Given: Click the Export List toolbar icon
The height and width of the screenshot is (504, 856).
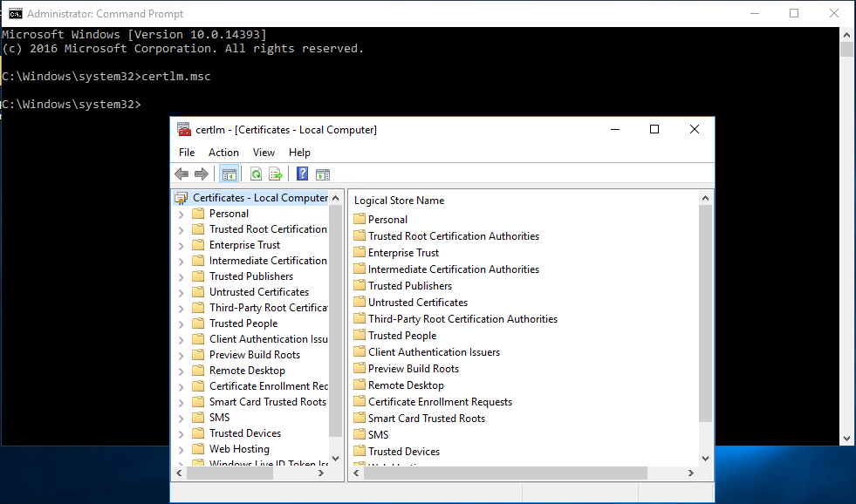Looking at the screenshot, I should tap(276, 174).
